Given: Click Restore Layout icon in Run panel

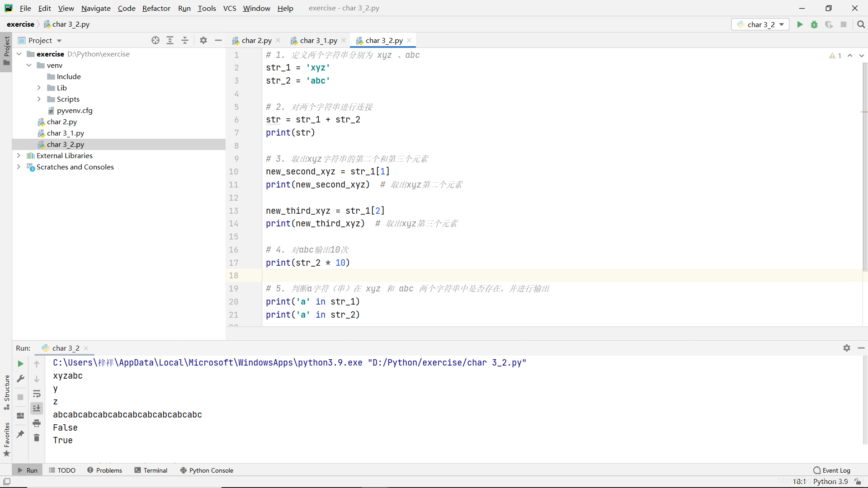Looking at the screenshot, I should [x=20, y=416].
